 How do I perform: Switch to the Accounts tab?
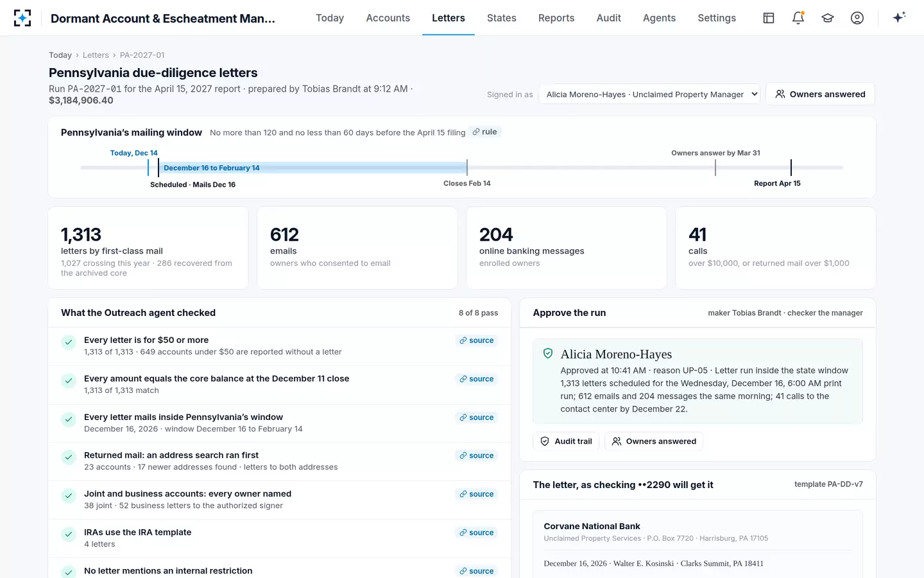coord(388,18)
